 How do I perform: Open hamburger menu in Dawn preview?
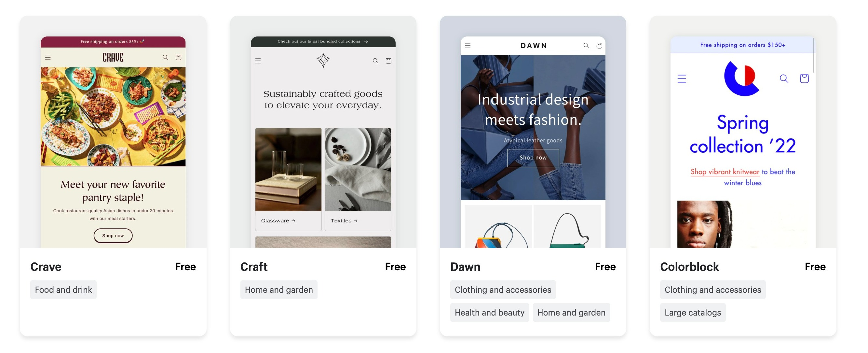tap(468, 46)
